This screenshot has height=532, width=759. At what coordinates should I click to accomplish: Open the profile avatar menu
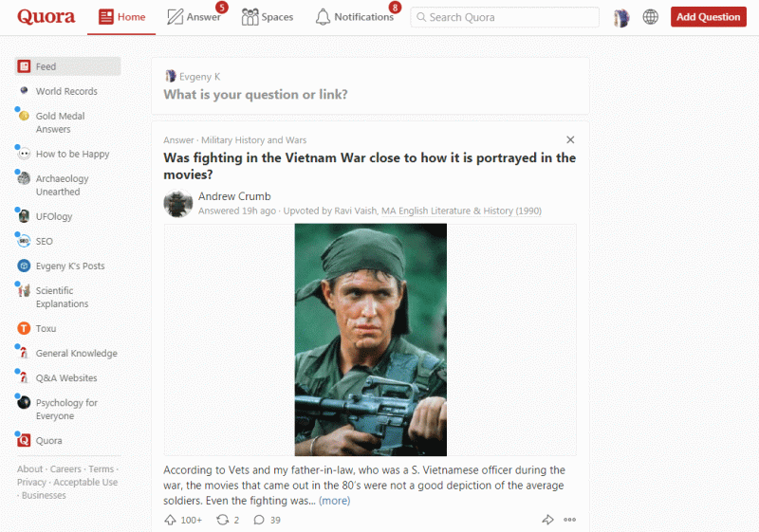pos(621,18)
